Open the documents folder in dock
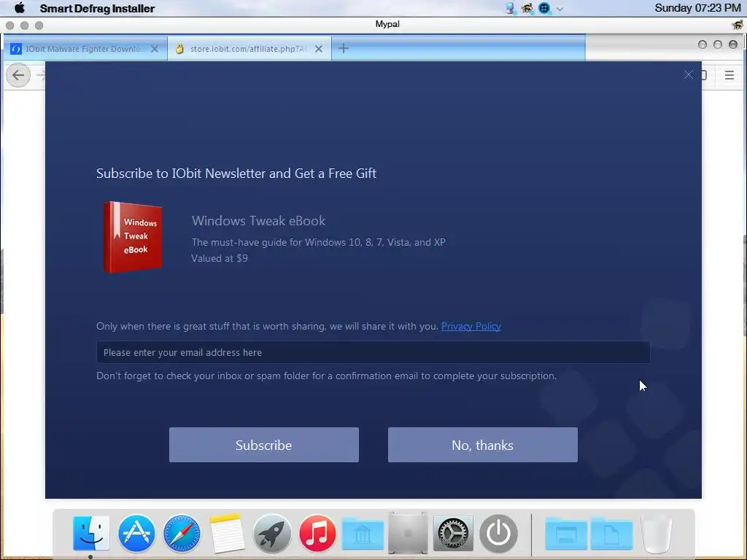The image size is (747, 560). (611, 534)
